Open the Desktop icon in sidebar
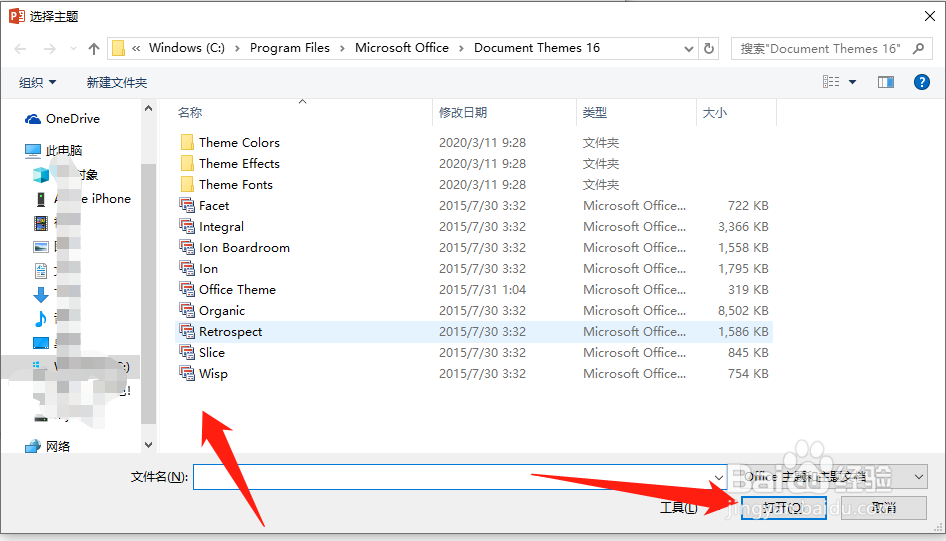This screenshot has width=946, height=541. tap(41, 343)
